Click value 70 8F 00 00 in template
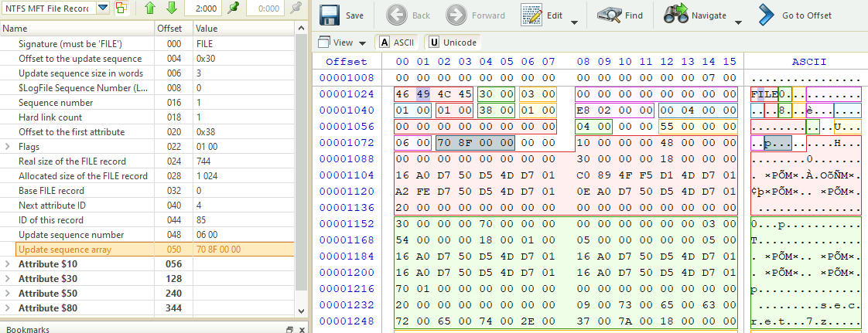The image size is (868, 333). [x=218, y=250]
